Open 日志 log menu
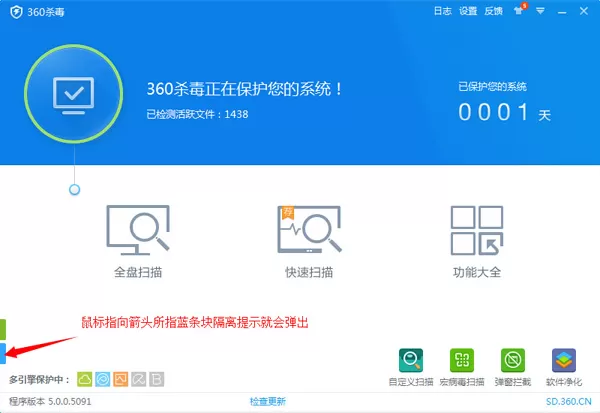 click(x=442, y=11)
